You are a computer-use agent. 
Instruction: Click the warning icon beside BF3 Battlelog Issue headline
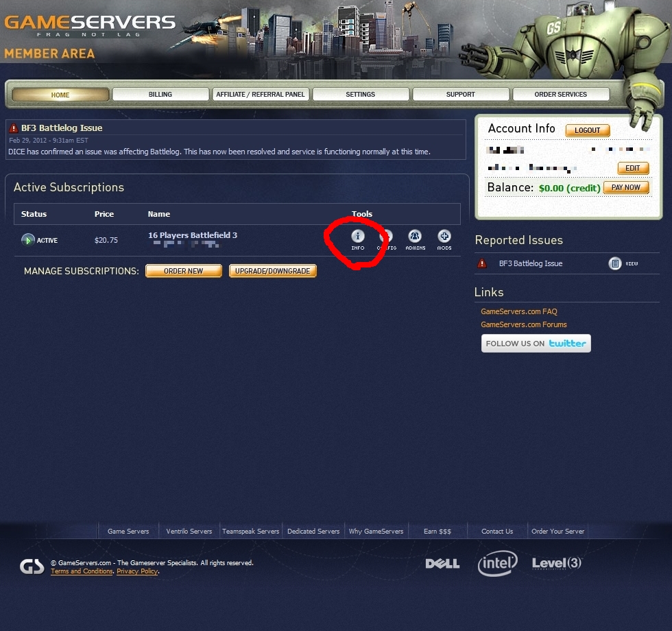click(x=14, y=128)
